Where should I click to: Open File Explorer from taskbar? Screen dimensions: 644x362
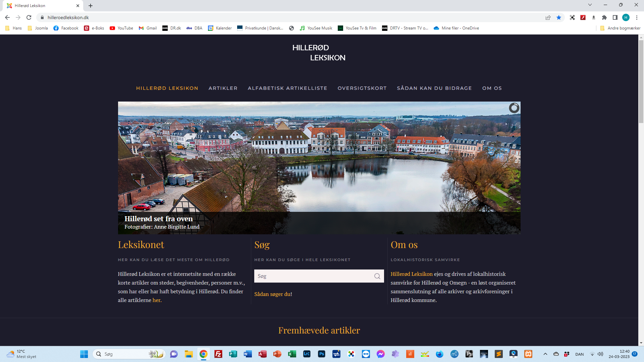(x=189, y=354)
